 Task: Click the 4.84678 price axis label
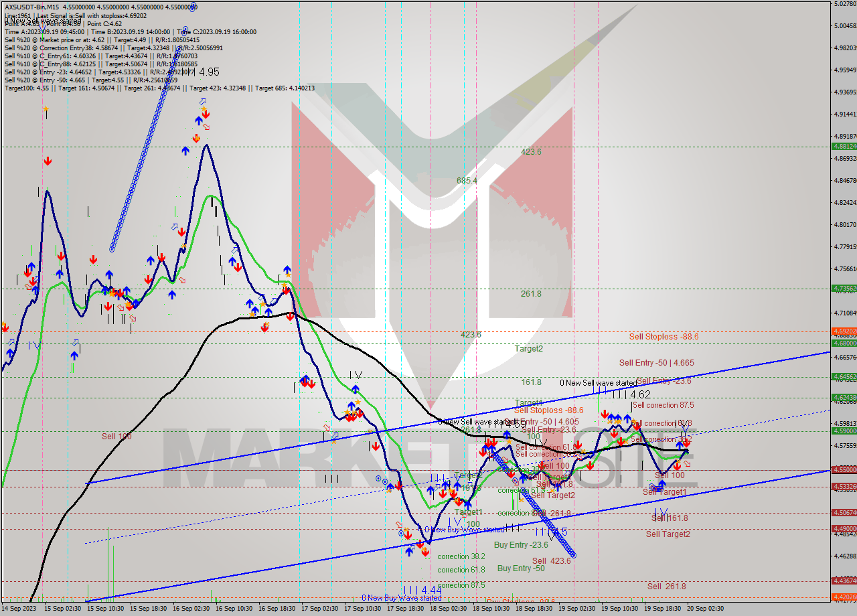[x=844, y=180]
